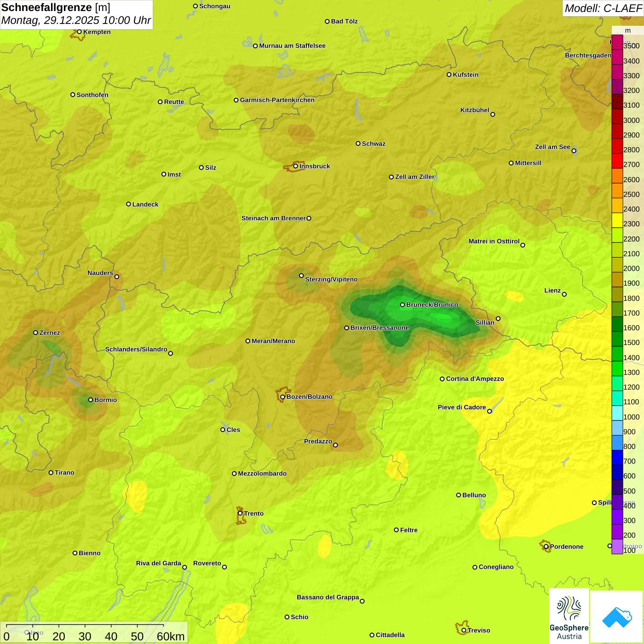This screenshot has height=644, width=644.
Task: Click the '60km' scale bar label
Action: click(x=171, y=636)
